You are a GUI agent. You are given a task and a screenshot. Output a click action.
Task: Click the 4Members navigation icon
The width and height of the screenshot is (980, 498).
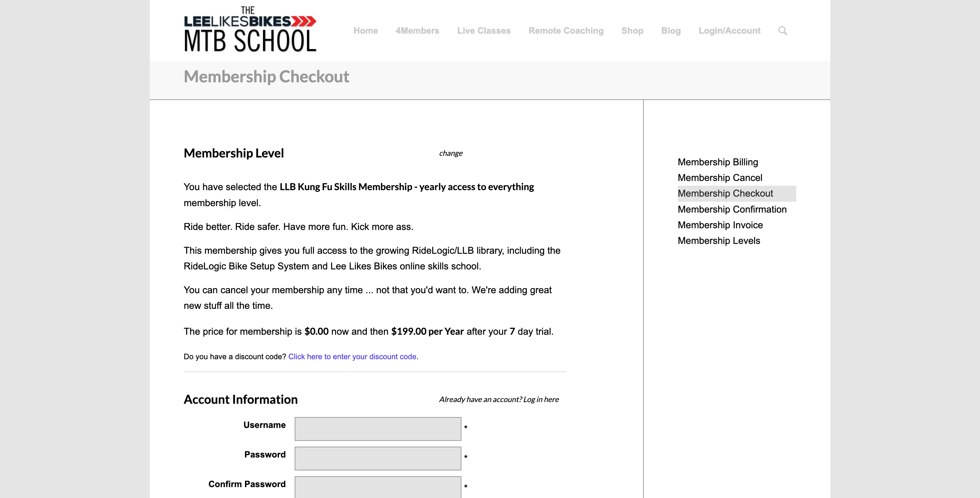417,31
